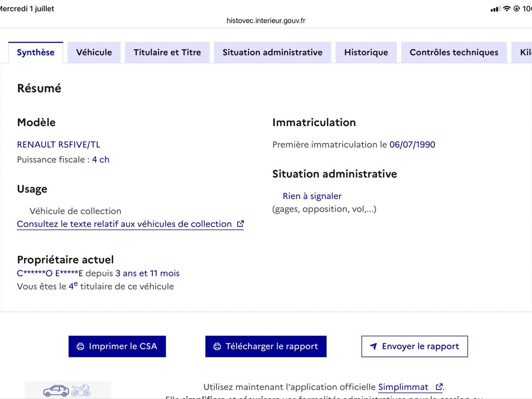Viewport: 532px width, 399px height.
Task: Click the Imprimer le CSA button
Action: point(117,346)
